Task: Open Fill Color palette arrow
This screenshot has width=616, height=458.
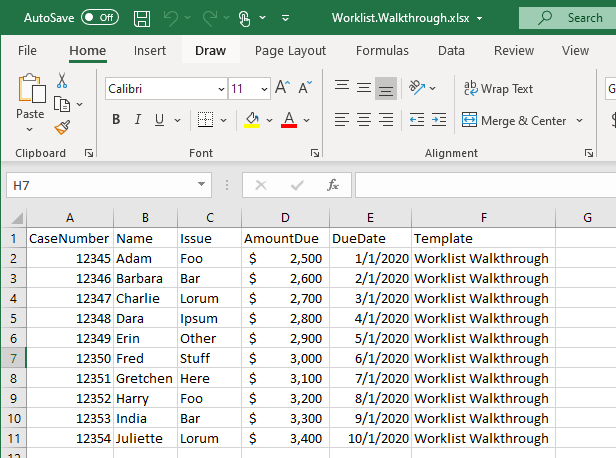Action: point(269,120)
